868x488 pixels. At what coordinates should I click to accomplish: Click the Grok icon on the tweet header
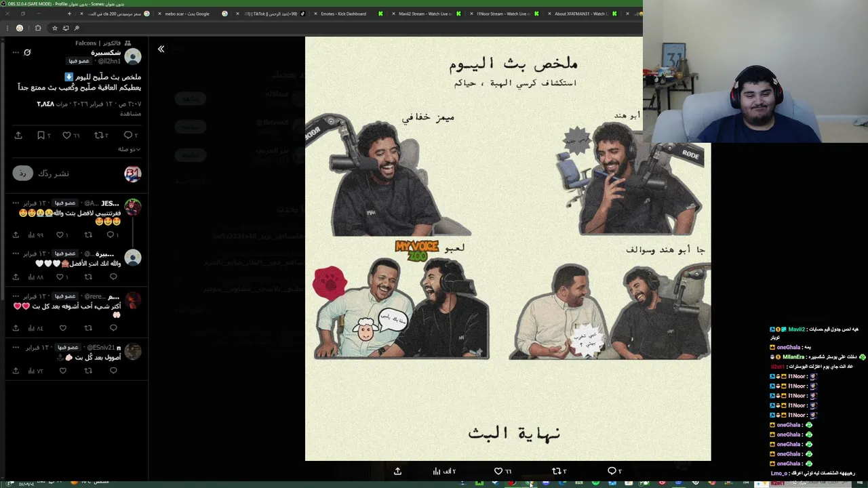(x=27, y=53)
